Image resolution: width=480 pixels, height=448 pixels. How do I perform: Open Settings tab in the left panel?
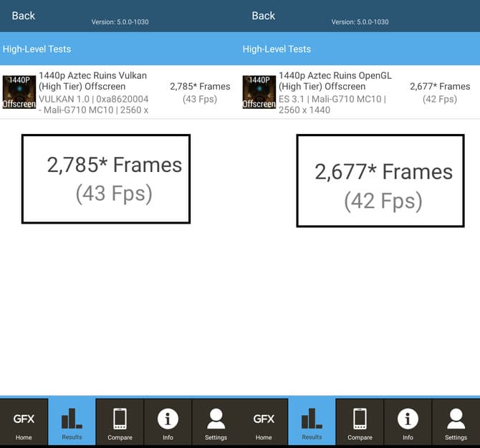click(216, 423)
